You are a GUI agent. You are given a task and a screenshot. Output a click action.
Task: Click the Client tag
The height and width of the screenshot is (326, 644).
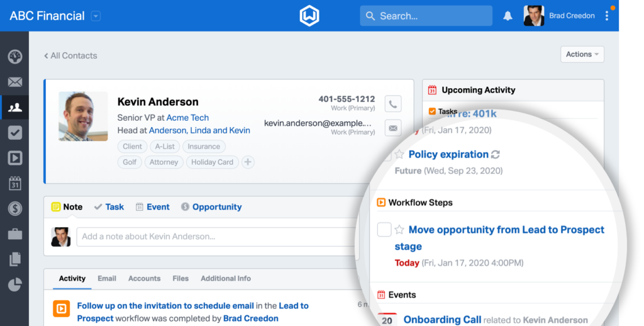point(132,147)
